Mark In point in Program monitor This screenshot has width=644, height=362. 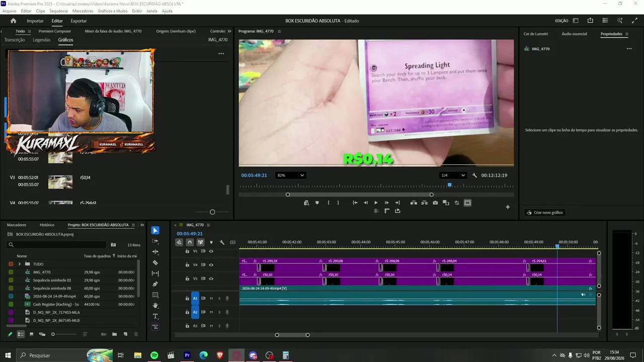tap(328, 203)
